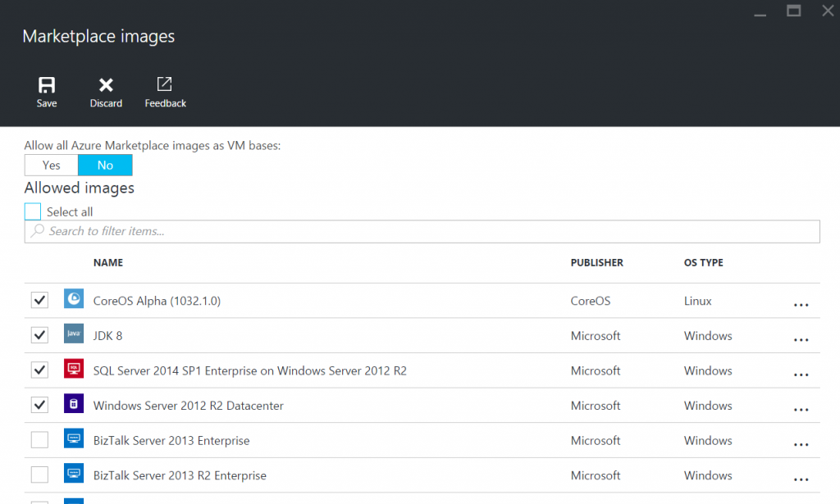Image resolution: width=840 pixels, height=504 pixels.
Task: Open the Feedback icon
Action: click(x=165, y=84)
